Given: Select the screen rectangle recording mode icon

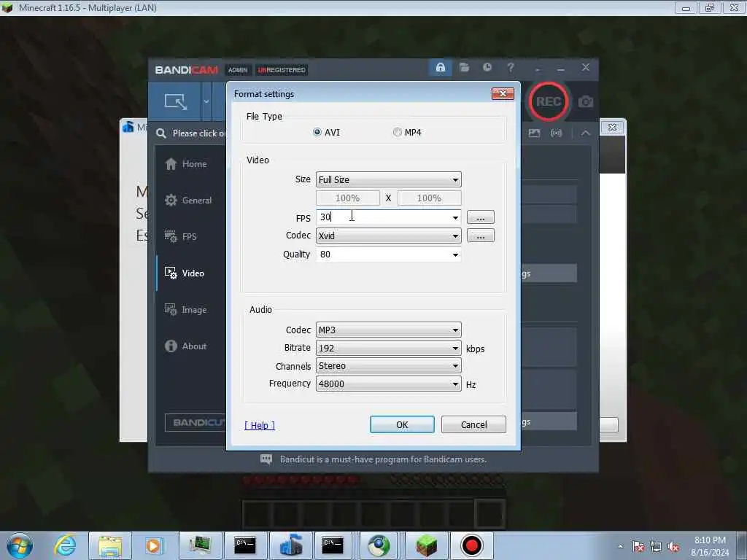Looking at the screenshot, I should point(176,101).
